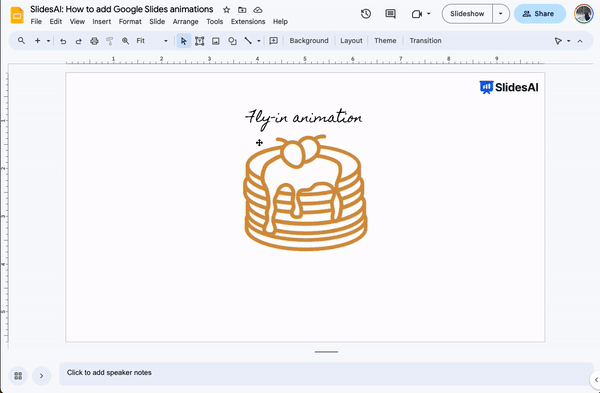Open version history clock icon
This screenshot has height=393, width=600.
coord(366,14)
